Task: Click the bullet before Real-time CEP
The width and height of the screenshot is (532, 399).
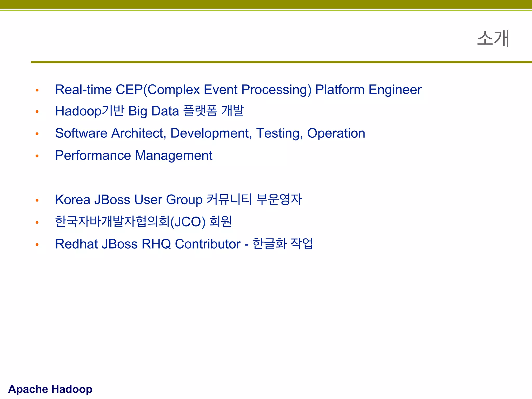Action: tap(37, 90)
